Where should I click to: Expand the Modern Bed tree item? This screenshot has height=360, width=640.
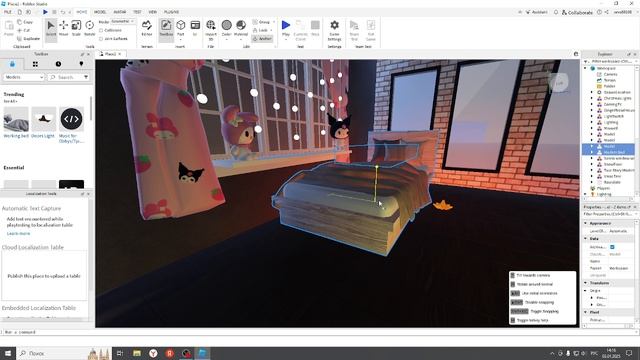tap(591, 152)
